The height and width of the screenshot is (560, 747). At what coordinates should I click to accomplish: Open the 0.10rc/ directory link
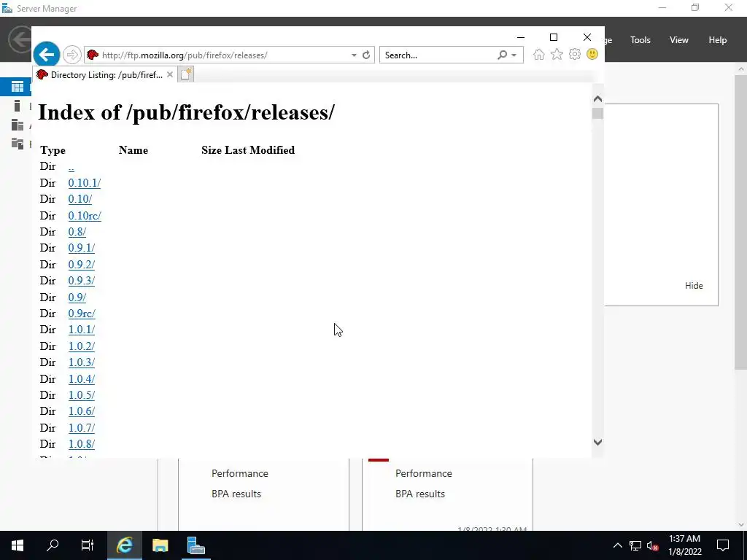85,216
